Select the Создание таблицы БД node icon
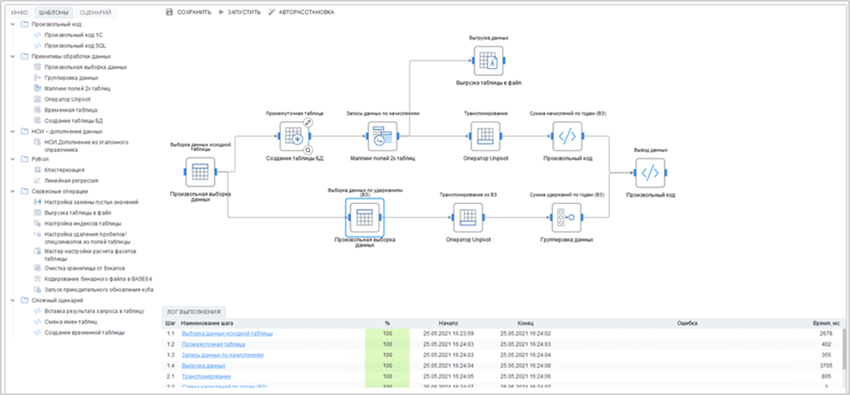The width and height of the screenshot is (850, 395). 295,135
